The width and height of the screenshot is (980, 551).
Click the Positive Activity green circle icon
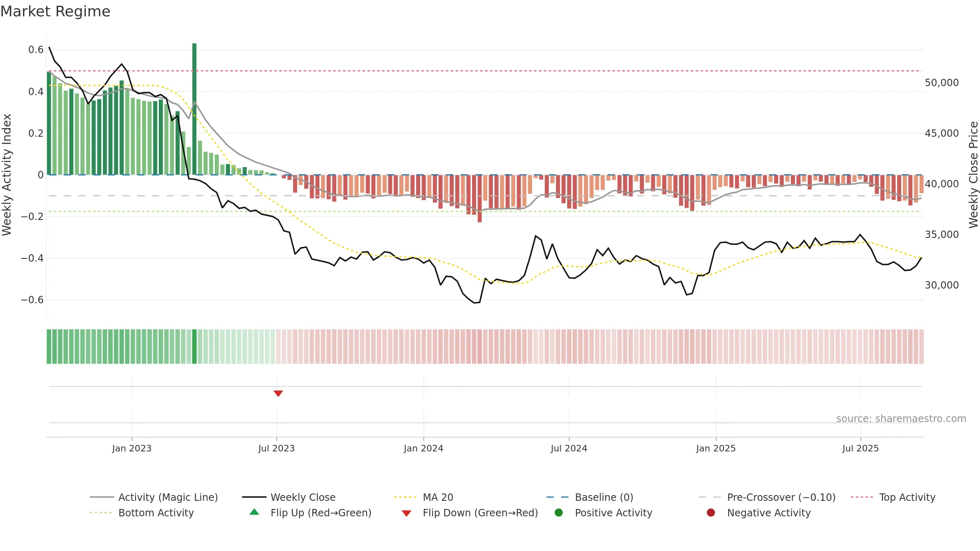[x=559, y=513]
